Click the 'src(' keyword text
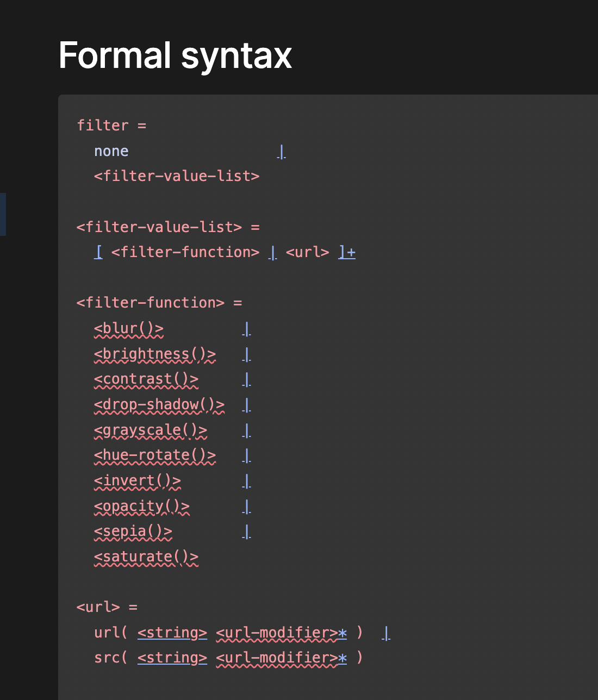Screen dimensions: 598x700 pyautogui.click(x=111, y=658)
